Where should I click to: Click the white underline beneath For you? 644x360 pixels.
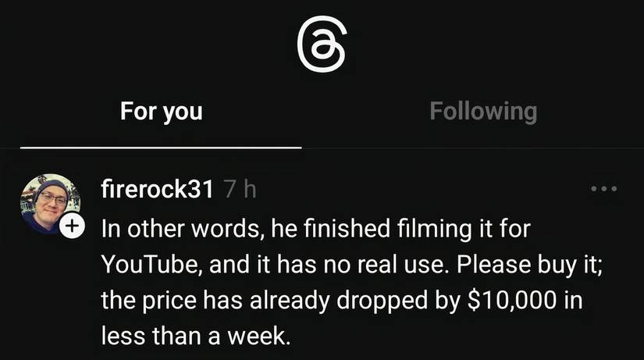click(161, 148)
